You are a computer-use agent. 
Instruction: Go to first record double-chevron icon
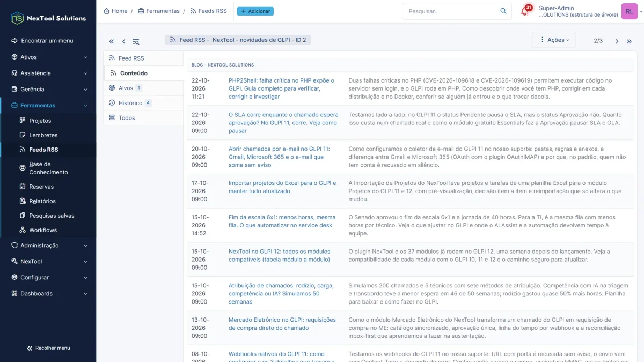[x=112, y=41]
